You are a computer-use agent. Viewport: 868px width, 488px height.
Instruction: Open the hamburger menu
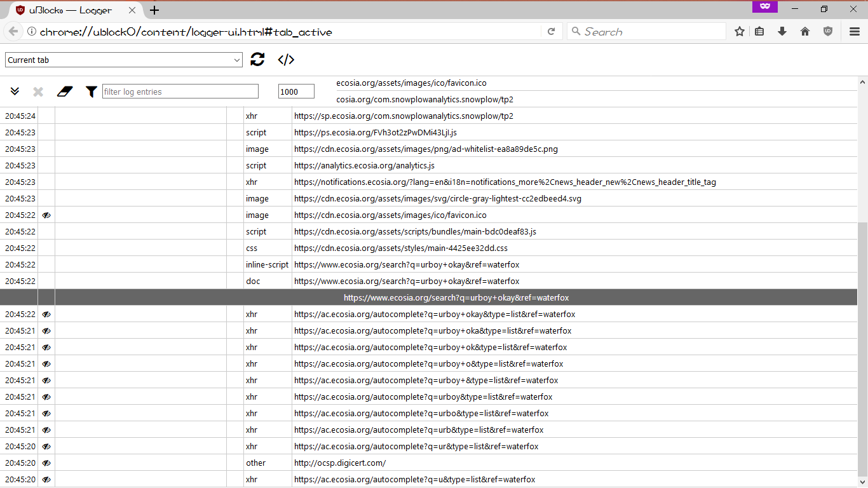(853, 30)
